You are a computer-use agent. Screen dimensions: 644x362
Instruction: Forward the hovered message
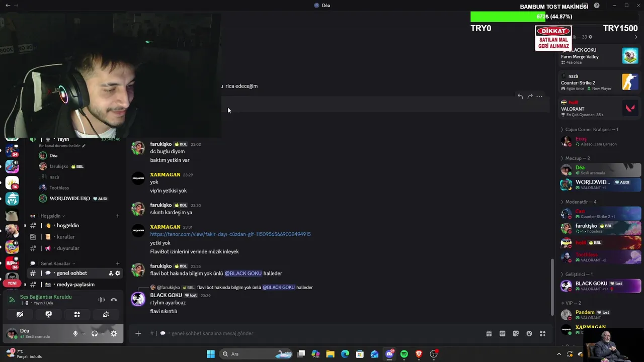[530, 96]
